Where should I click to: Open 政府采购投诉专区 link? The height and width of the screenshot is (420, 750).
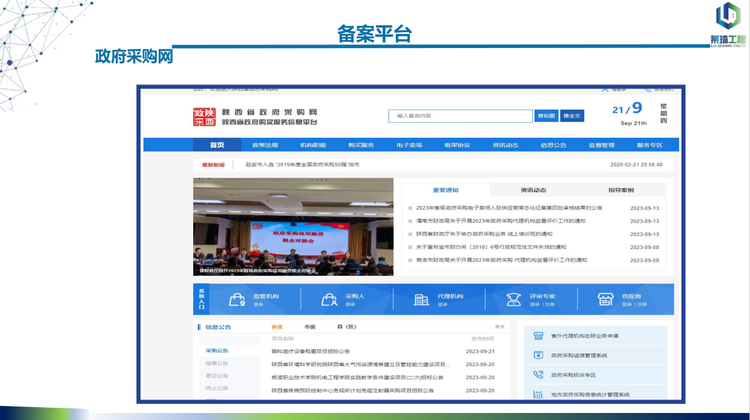tap(574, 375)
